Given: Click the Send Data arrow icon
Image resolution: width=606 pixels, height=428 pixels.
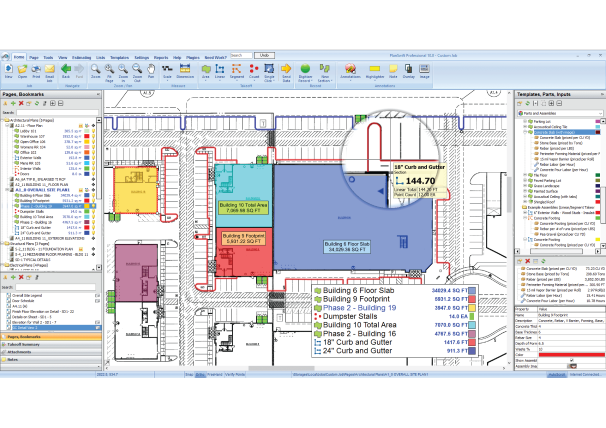Looking at the screenshot, I should [286, 69].
